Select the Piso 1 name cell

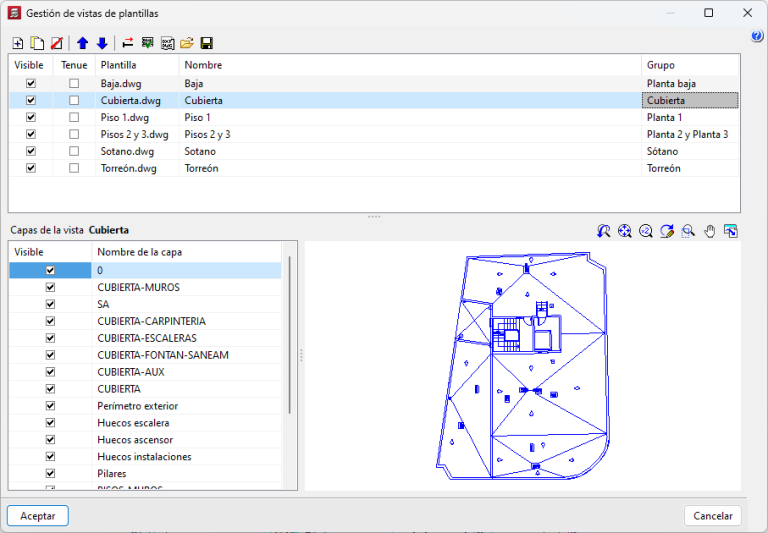[x=410, y=117]
